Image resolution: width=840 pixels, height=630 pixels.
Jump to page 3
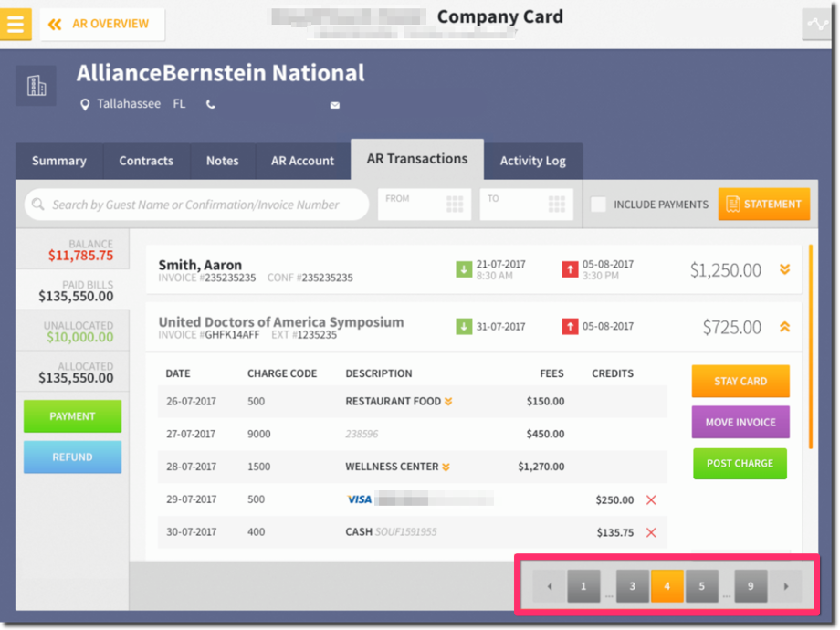pos(632,586)
